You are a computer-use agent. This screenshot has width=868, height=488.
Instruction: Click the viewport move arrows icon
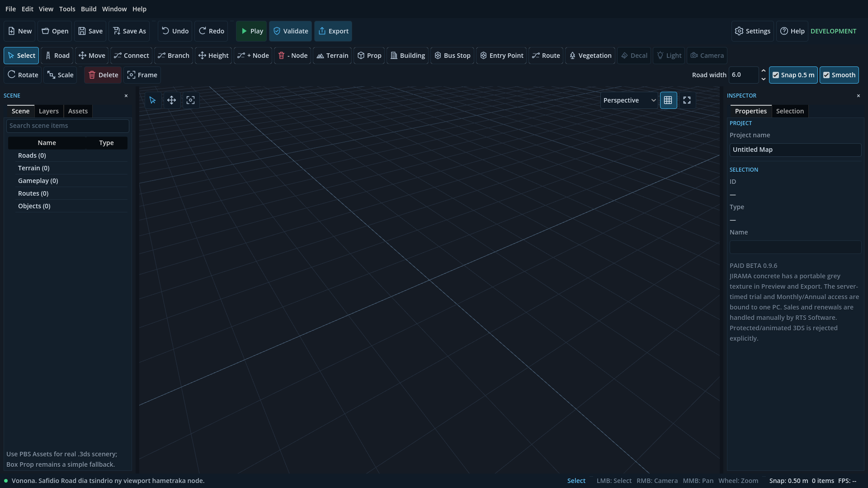pyautogui.click(x=171, y=100)
